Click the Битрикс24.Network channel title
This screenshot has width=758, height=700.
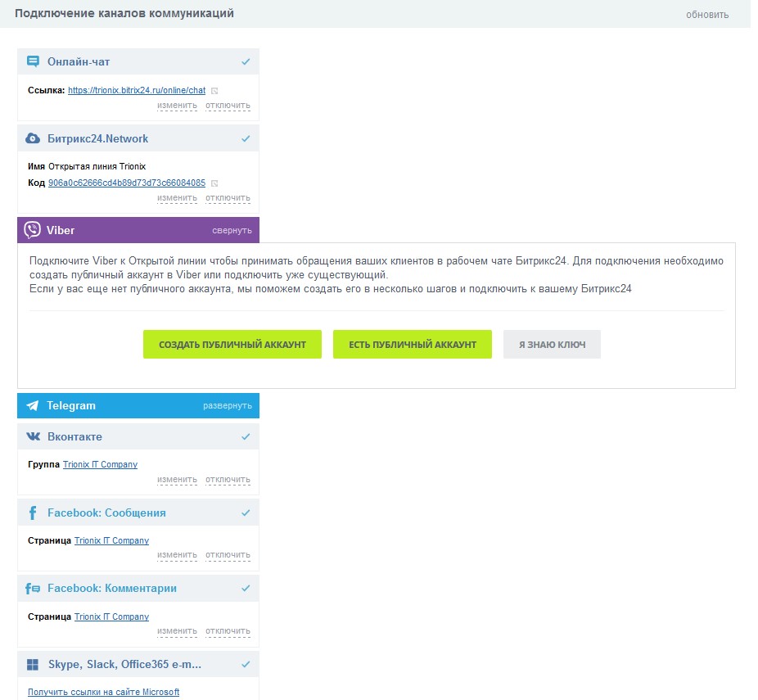(97, 138)
